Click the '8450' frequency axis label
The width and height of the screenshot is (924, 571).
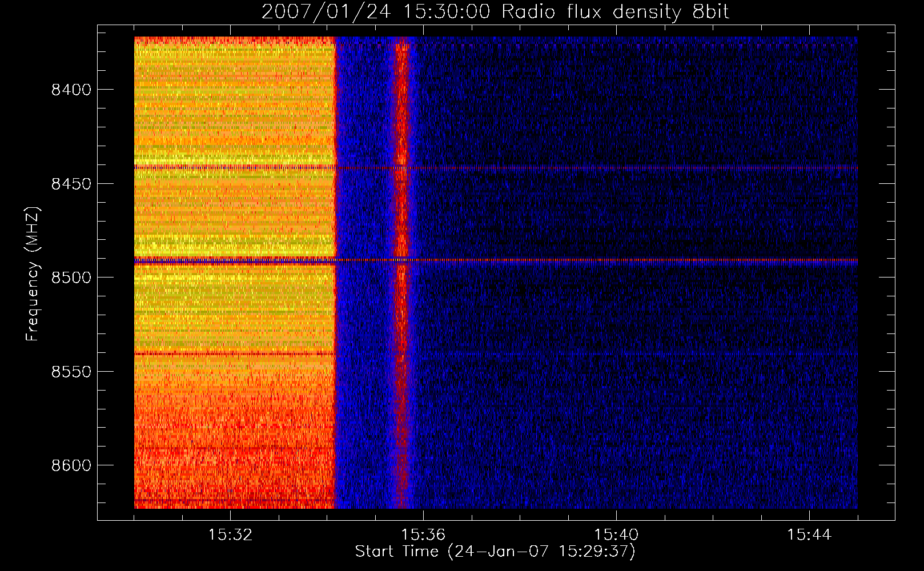point(71,184)
